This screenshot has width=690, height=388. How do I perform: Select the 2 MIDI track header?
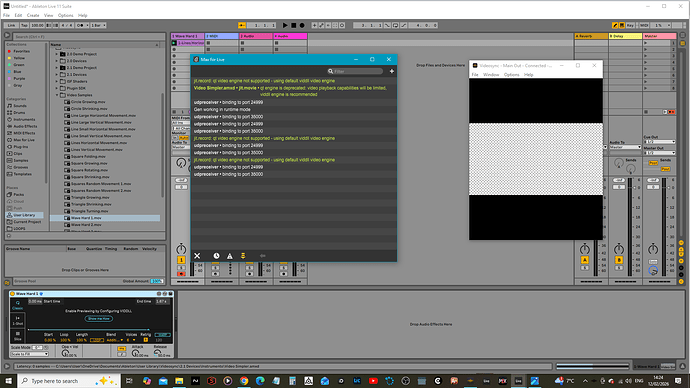222,36
